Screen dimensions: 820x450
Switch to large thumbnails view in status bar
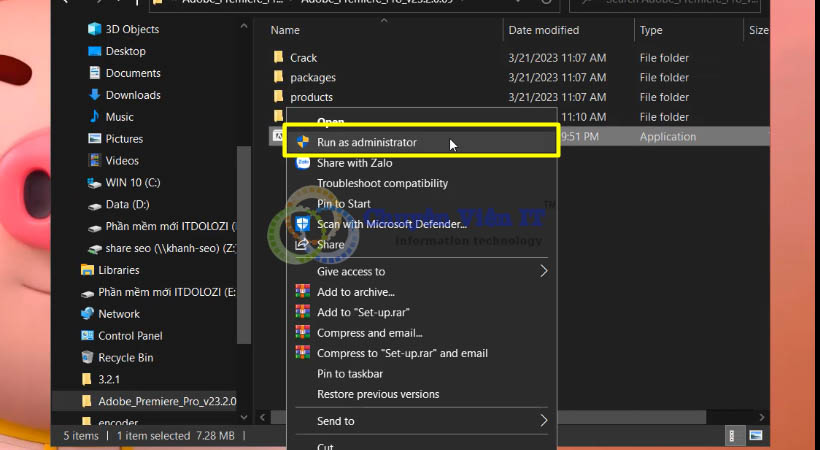750,436
